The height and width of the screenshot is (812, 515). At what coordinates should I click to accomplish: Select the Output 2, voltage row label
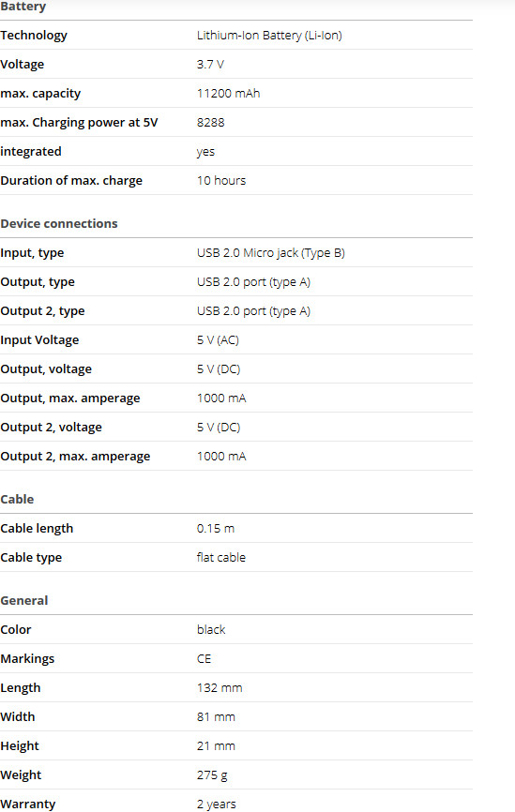pos(52,427)
